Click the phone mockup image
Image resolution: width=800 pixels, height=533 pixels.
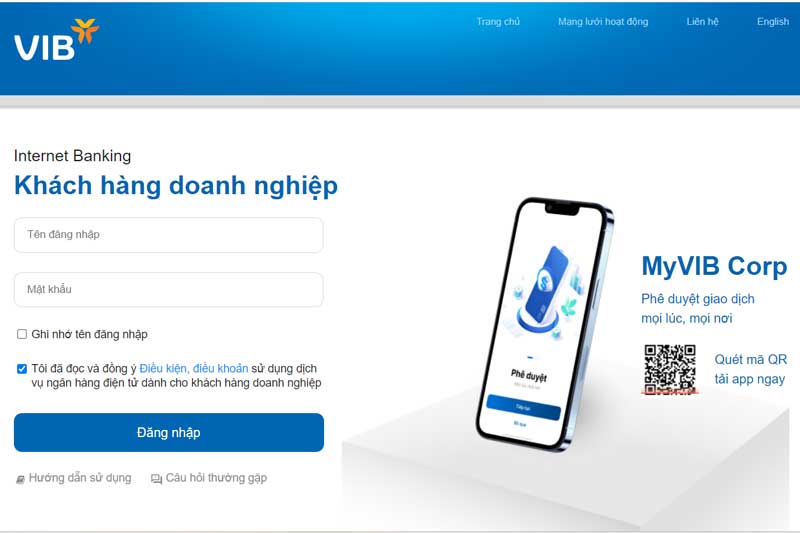point(544,324)
